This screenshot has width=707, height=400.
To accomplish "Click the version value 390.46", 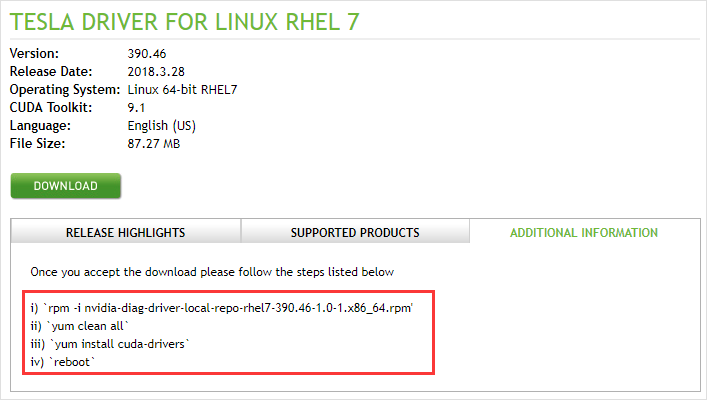I will click(147, 54).
